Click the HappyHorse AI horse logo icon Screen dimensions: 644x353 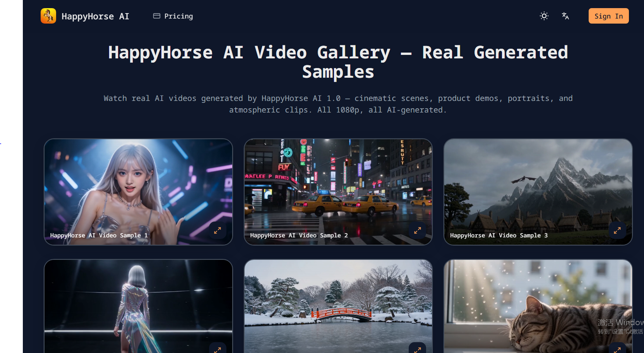48,16
